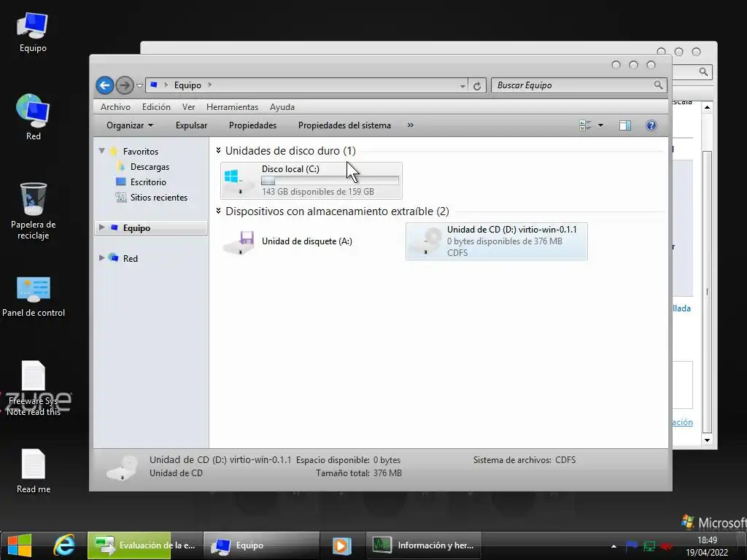Click the red volume tray icon

click(667, 546)
